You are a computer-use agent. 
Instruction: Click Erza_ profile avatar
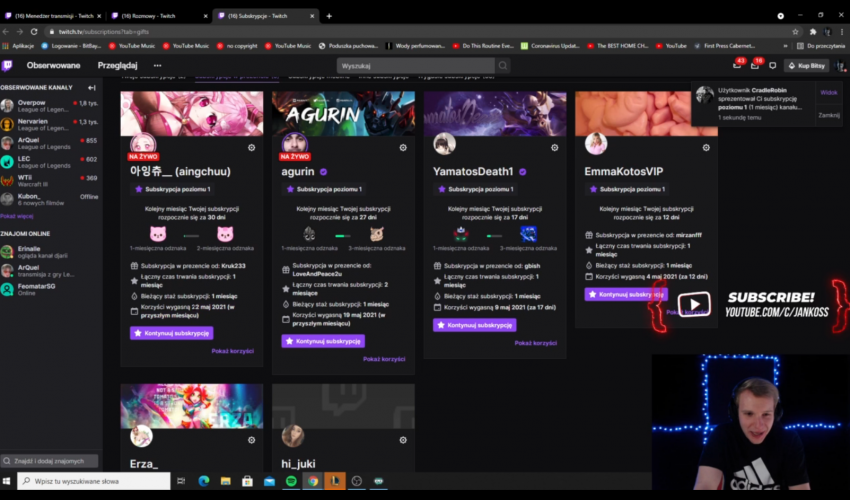pos(141,436)
